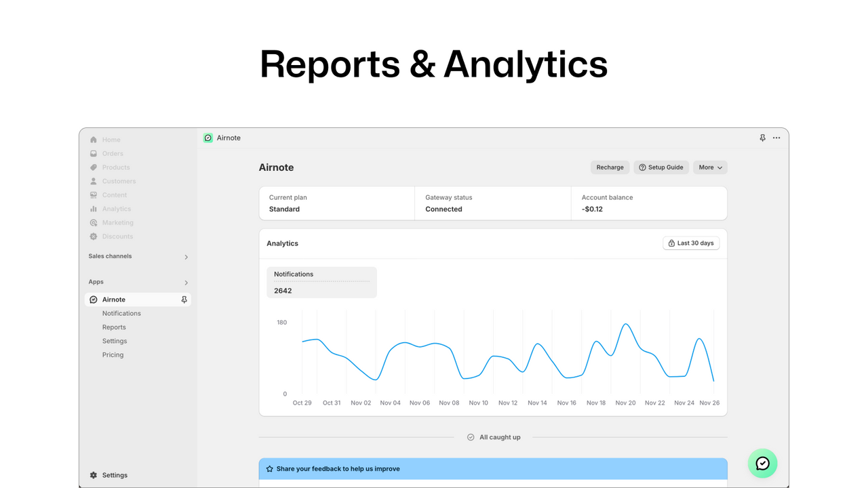Viewport: 868px width, 488px height.
Task: Open the Setup Guide
Action: tap(661, 167)
